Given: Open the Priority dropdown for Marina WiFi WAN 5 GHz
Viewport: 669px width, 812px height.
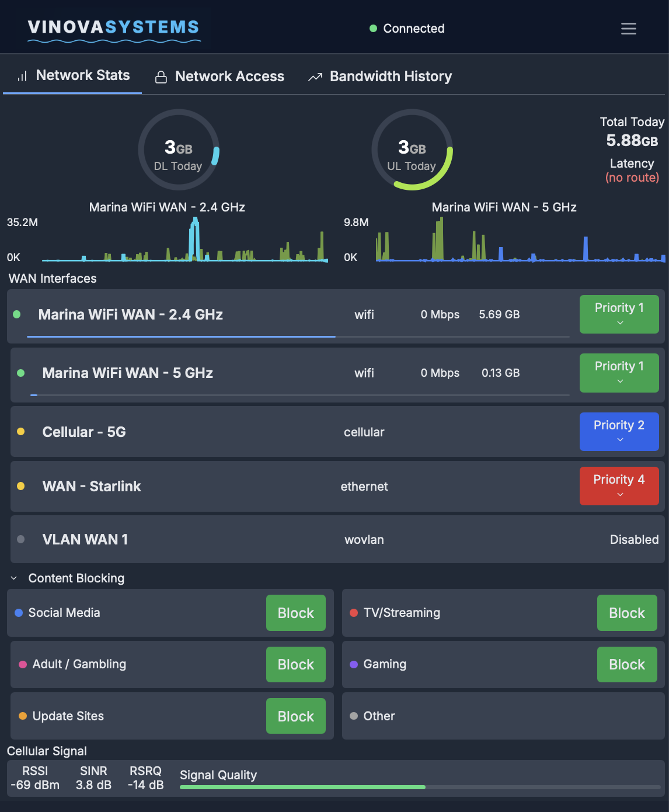Looking at the screenshot, I should pyautogui.click(x=619, y=373).
